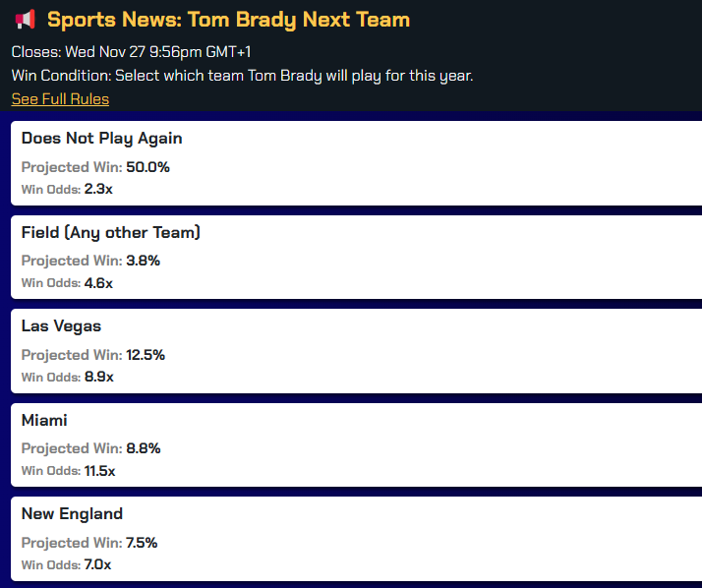The width and height of the screenshot is (702, 588).
Task: Select the Miami option card
Action: (356, 444)
